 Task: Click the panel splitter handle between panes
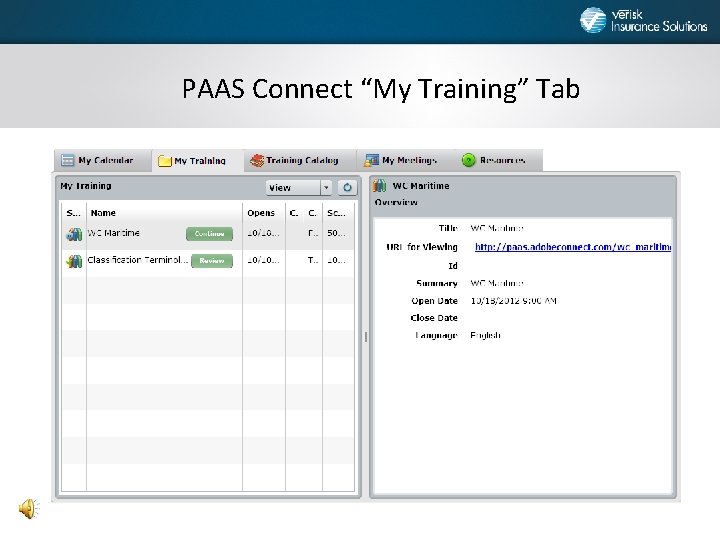[366, 337]
